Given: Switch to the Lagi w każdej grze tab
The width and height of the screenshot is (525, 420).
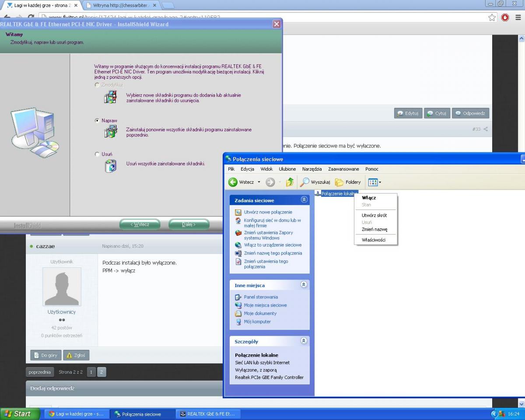Looking at the screenshot, I should (x=42, y=5).
